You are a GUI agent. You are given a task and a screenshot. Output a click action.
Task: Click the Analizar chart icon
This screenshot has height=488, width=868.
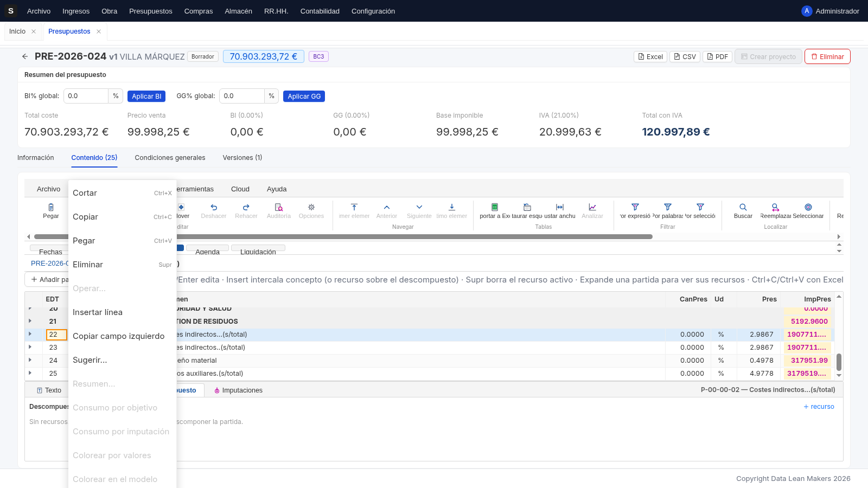[x=592, y=207]
